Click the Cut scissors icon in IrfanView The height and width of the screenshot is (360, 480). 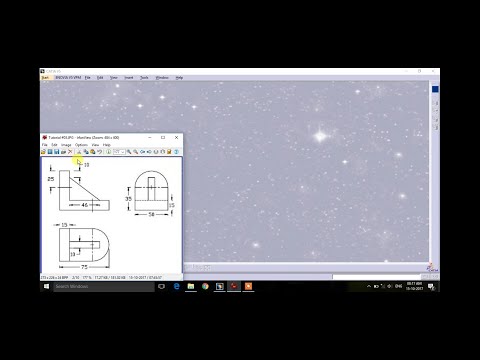pyautogui.click(x=79, y=152)
